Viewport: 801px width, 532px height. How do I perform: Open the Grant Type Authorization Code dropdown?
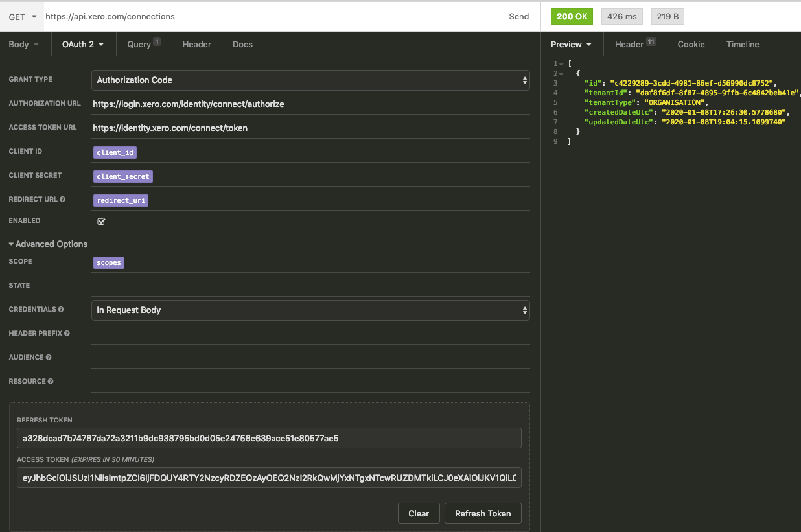pyautogui.click(x=310, y=80)
